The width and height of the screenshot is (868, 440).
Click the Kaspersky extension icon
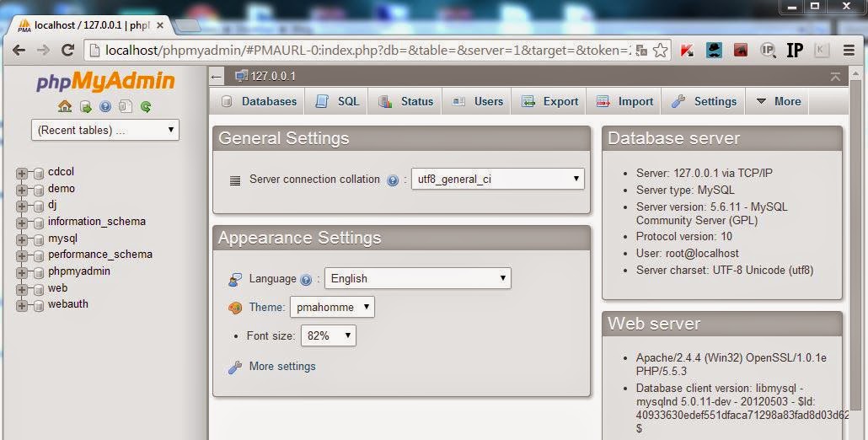(x=687, y=51)
